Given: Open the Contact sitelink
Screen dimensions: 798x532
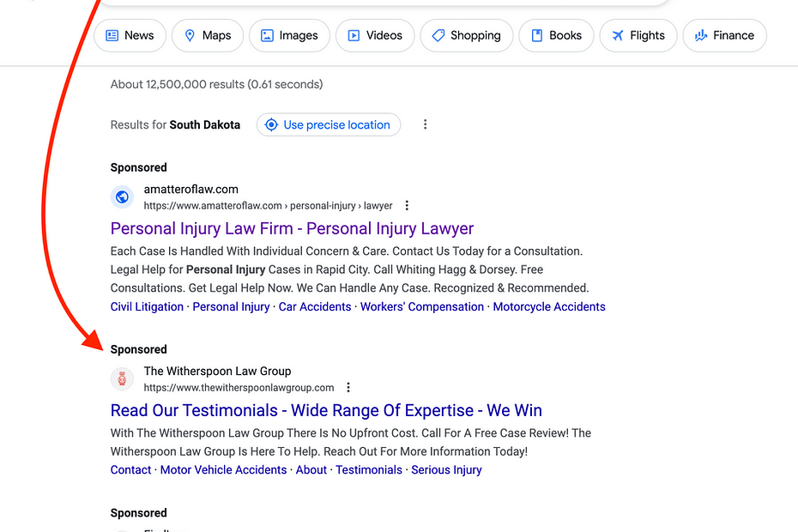Looking at the screenshot, I should [x=130, y=470].
